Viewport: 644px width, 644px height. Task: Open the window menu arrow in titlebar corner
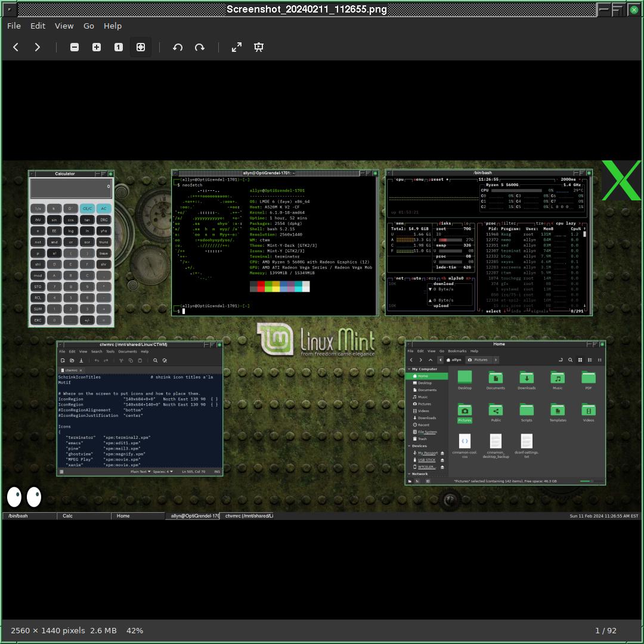(x=9, y=10)
